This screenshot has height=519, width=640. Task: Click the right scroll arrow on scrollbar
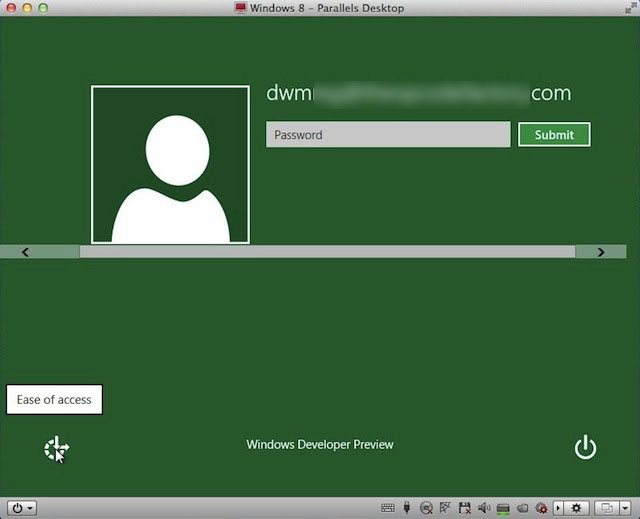click(600, 252)
